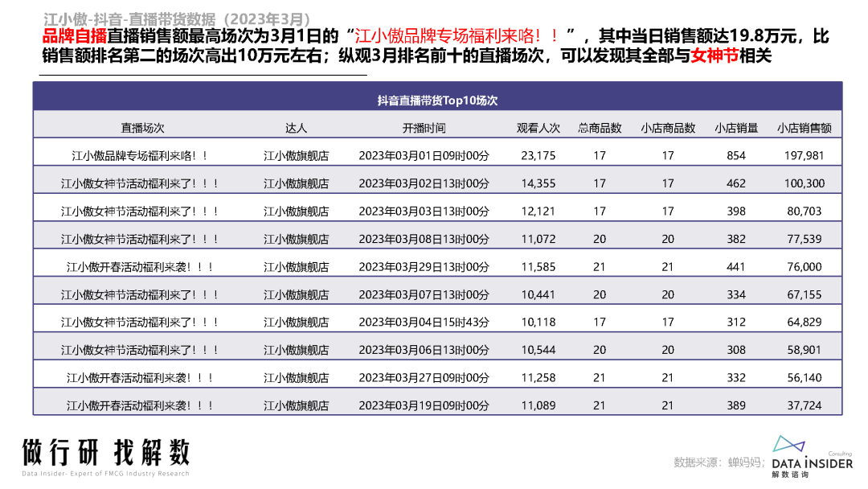Click the 2023年03月19日09时00分 cell
This screenshot has height=489, width=868.
tap(424, 405)
